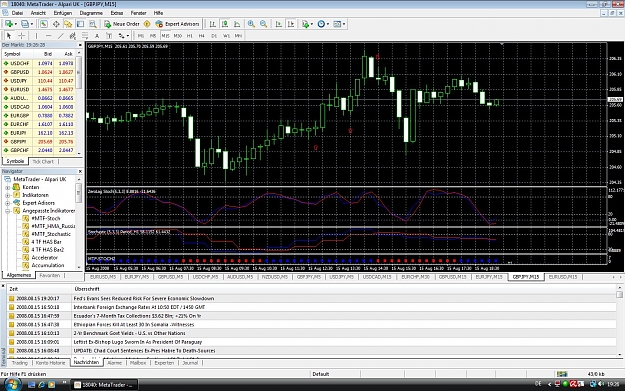Image resolution: width=625 pixels, height=391 pixels.
Task: Open the Einfügen menu
Action: (x=63, y=13)
